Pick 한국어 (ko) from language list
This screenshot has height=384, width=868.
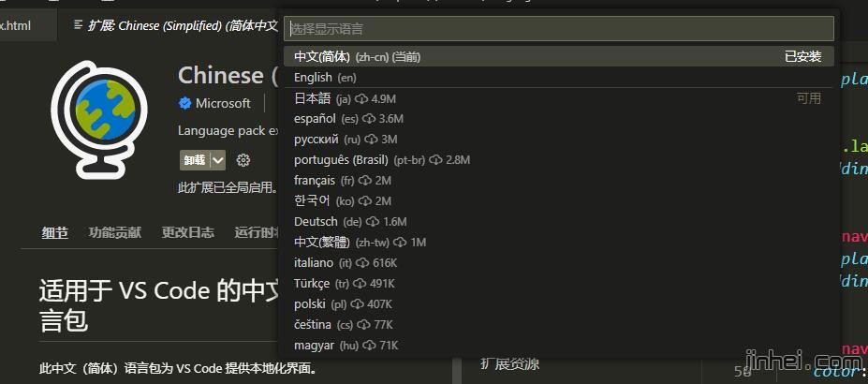[559, 200]
